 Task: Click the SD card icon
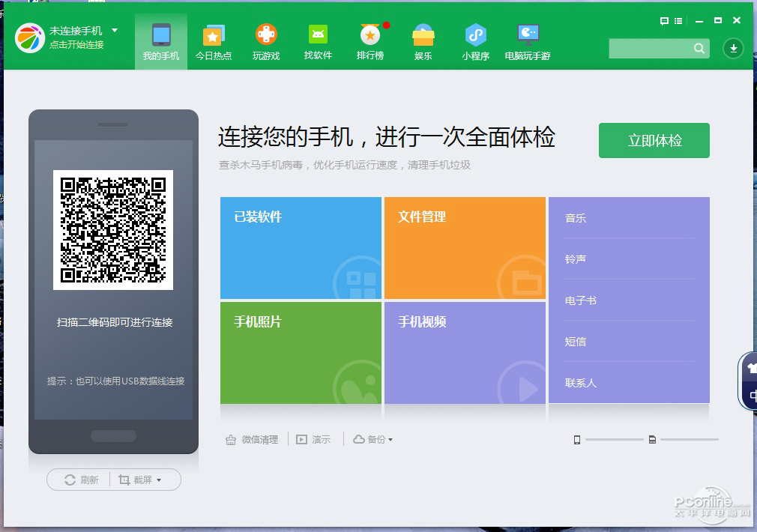pyautogui.click(x=652, y=439)
